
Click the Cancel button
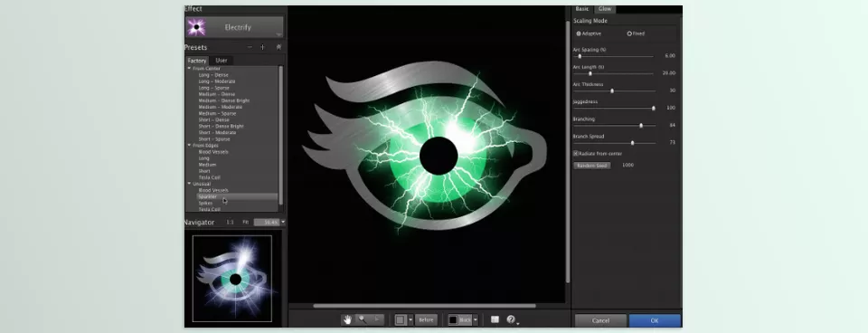[x=600, y=321]
